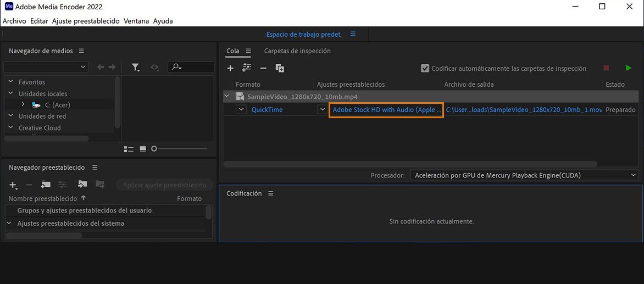Open the workspace menu beside Espacio de trabajo predet.
Viewport: 644px width, 284px height.
pyautogui.click(x=353, y=34)
